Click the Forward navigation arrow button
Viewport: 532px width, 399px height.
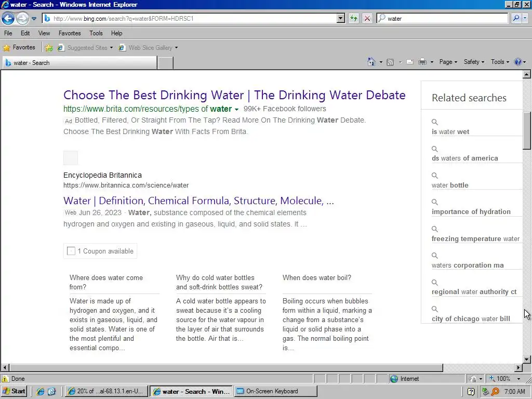click(22, 18)
